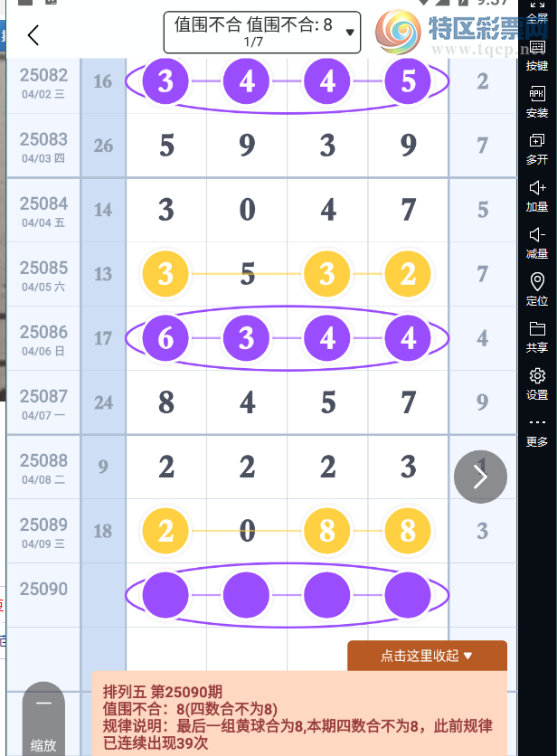Open the 共享 shared folder icon
Screen dimensions: 557x756
537,336
